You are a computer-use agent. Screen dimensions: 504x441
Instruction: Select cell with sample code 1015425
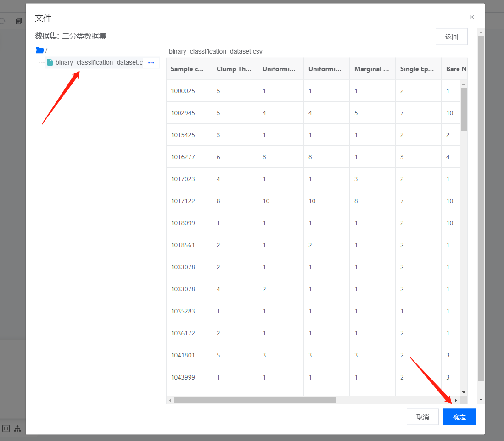tap(189, 135)
